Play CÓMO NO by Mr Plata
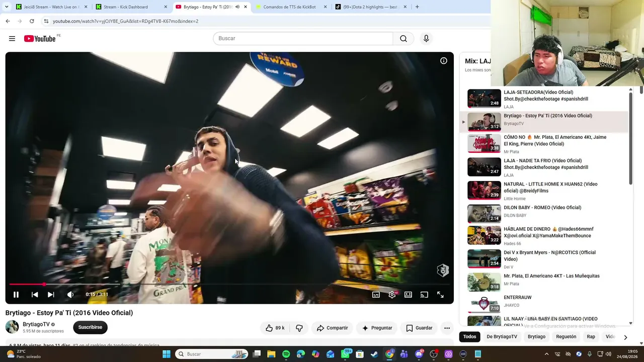This screenshot has height=362, width=644. tap(543, 144)
